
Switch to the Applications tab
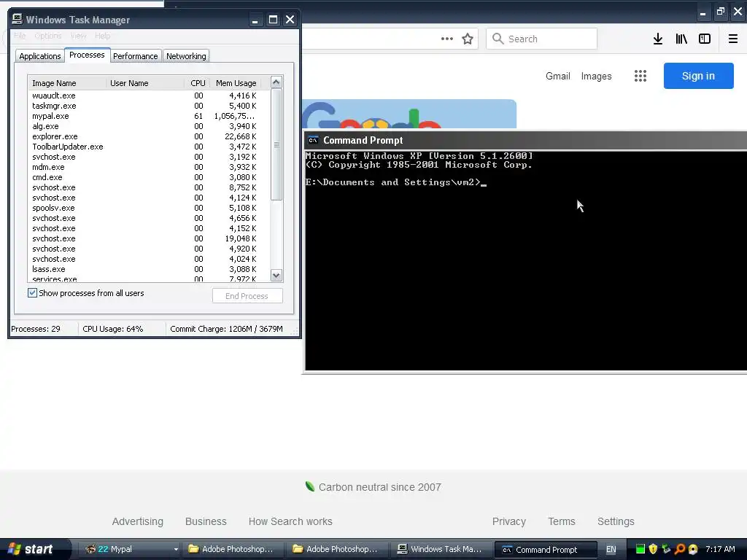click(x=39, y=56)
